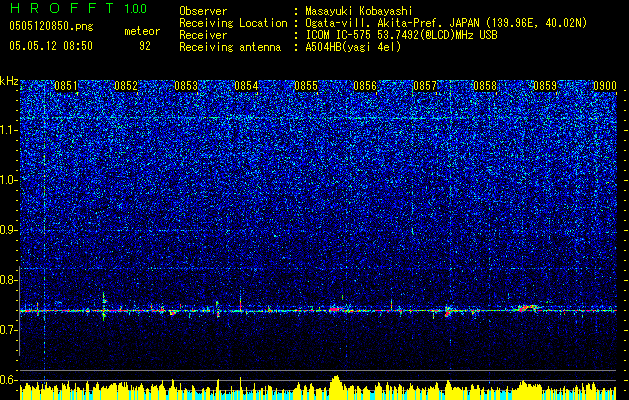Click the 0853 time marker
This screenshot has width=629, height=400.
click(186, 86)
